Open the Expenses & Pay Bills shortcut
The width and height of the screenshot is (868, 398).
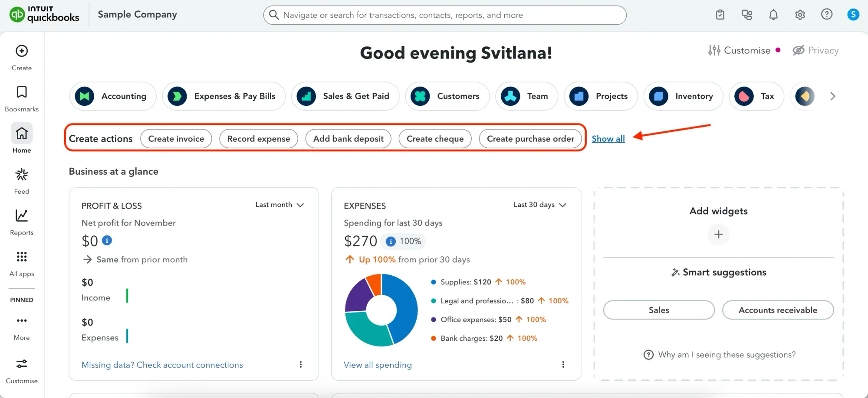(x=224, y=96)
